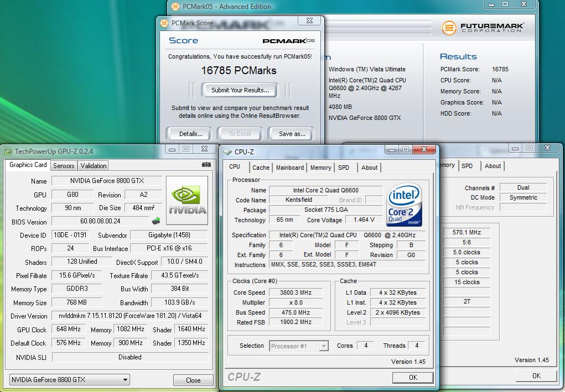Open SPD tab in rear CPU-Z window
The width and height of the screenshot is (565, 392).
[x=467, y=166]
